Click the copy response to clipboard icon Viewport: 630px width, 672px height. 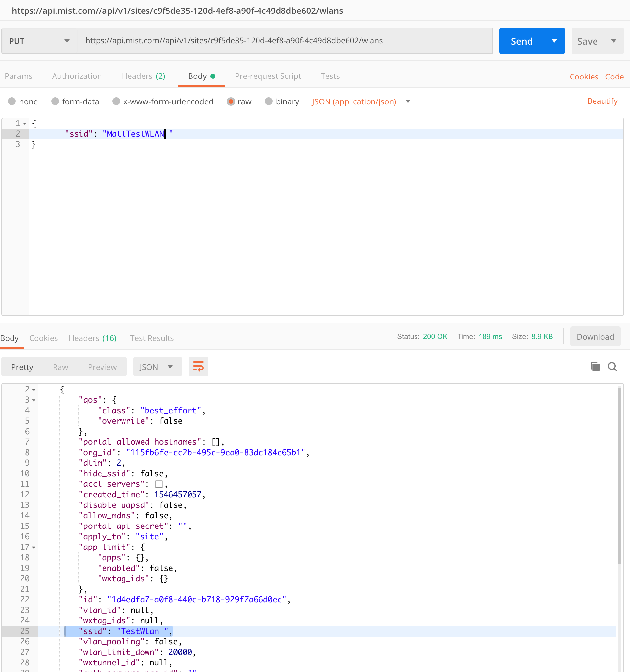(595, 367)
